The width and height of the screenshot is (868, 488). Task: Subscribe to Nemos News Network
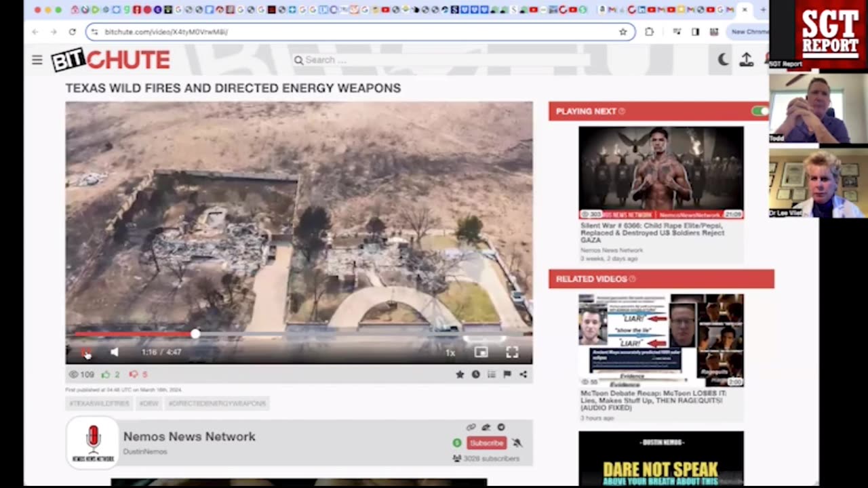click(x=486, y=443)
